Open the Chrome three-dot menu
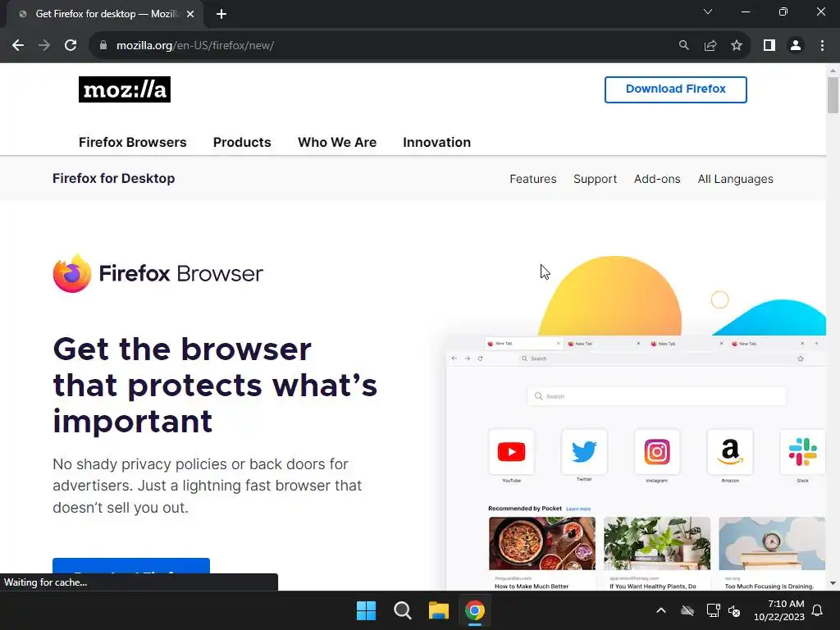 822,46
